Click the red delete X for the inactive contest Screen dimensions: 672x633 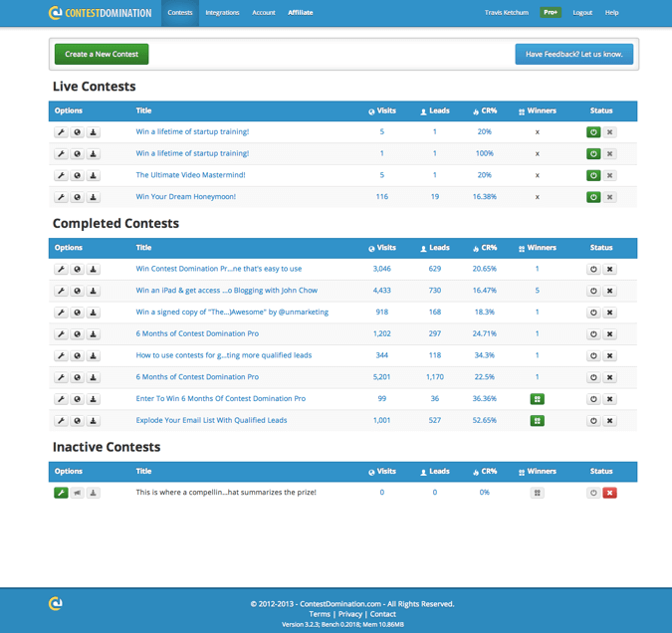click(609, 493)
